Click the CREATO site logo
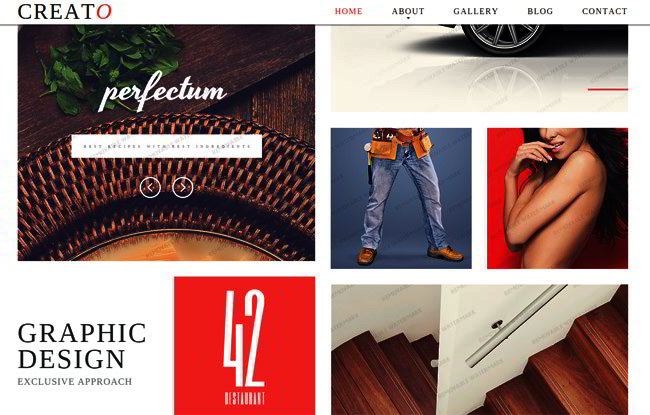 click(65, 12)
